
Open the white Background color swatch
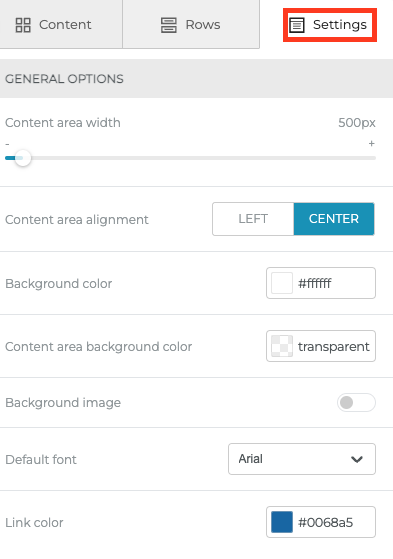tap(282, 283)
